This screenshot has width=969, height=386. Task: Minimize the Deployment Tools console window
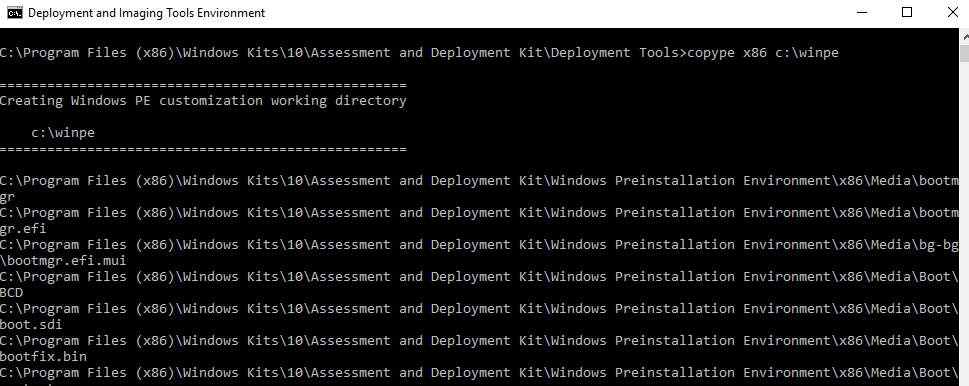click(861, 12)
